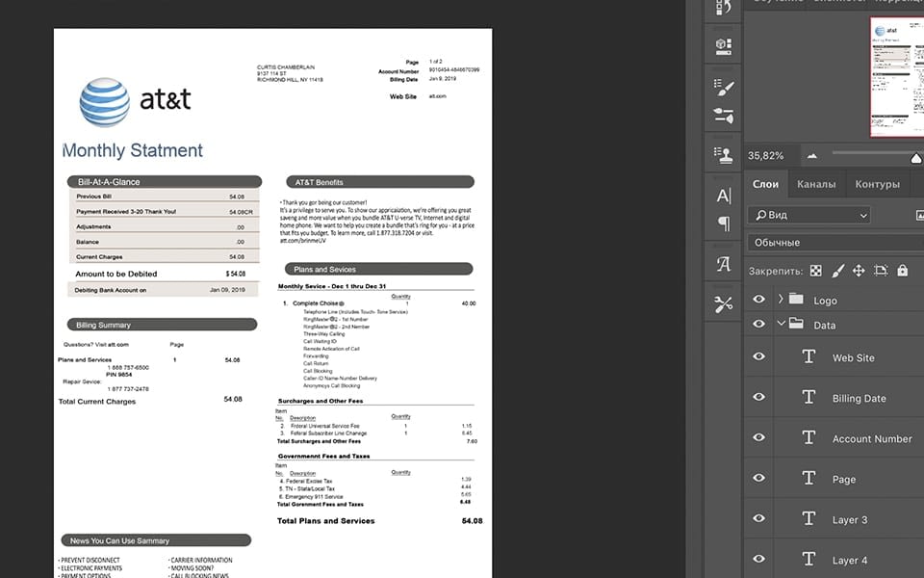Click the T icon of Page layer
The height and width of the screenshot is (578, 924).
[x=809, y=478]
